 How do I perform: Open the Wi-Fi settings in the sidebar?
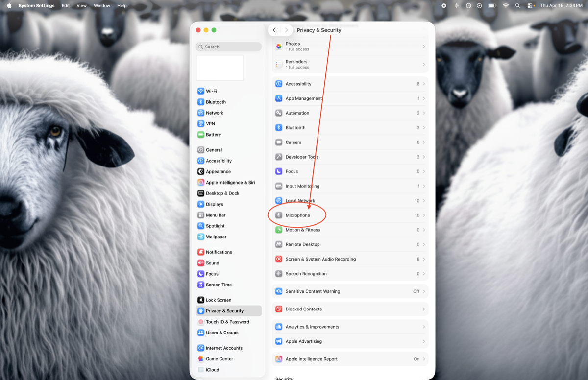[x=213, y=91]
